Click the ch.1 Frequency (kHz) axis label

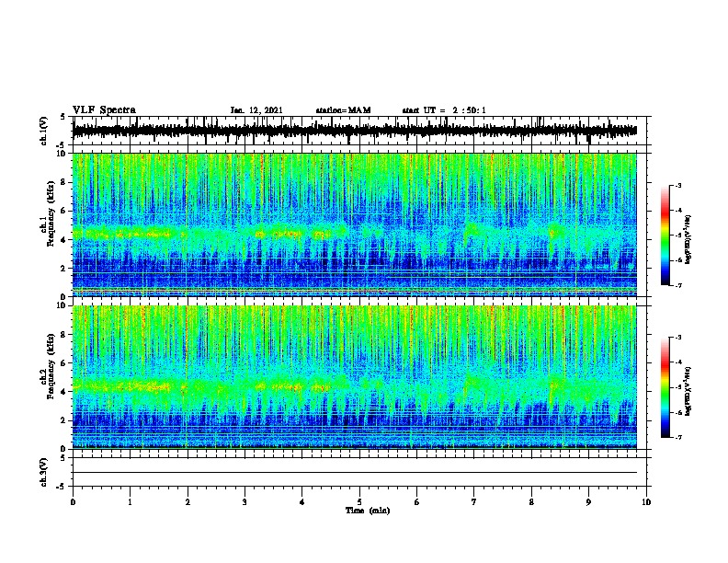tap(52, 214)
